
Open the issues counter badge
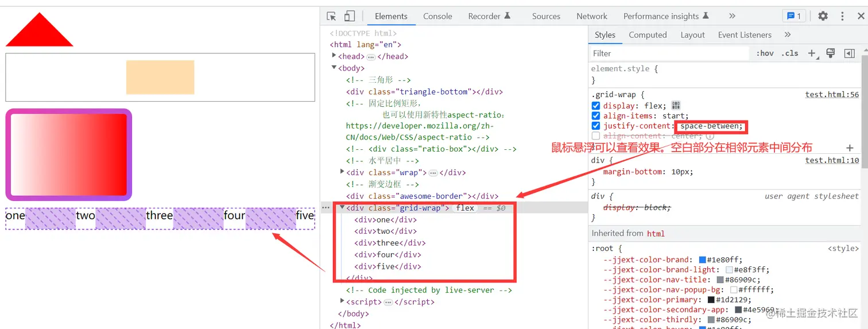tap(795, 16)
